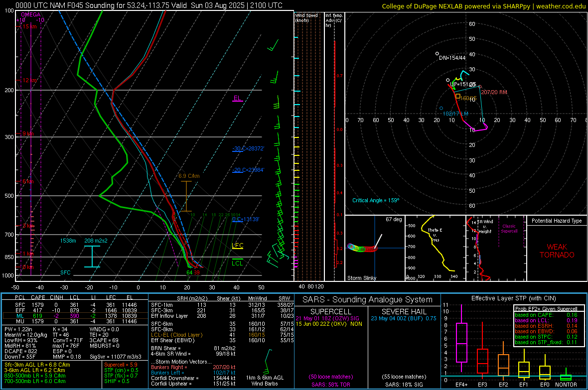Click the Bunkers Right storm motion row

[193, 368]
